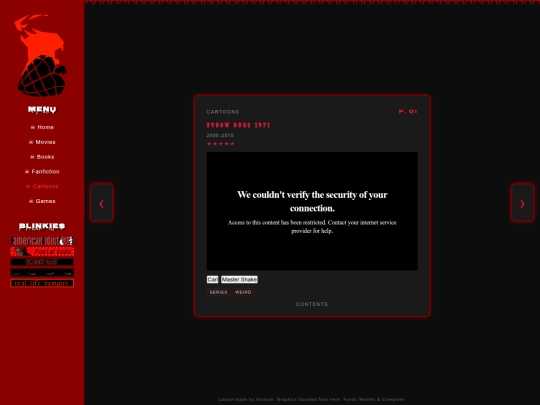This screenshot has height=405, width=540.
Task: Open the CONTENTS link below the tags
Action: coord(312,304)
